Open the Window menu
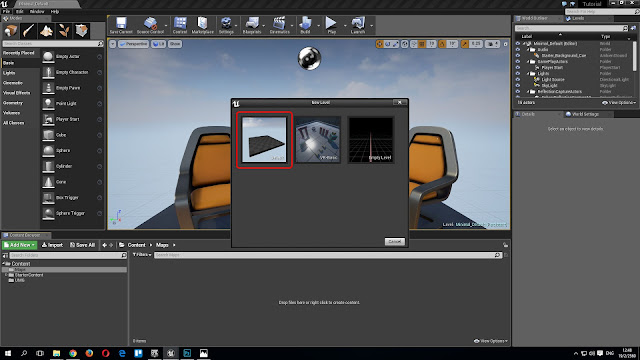 click(37, 11)
